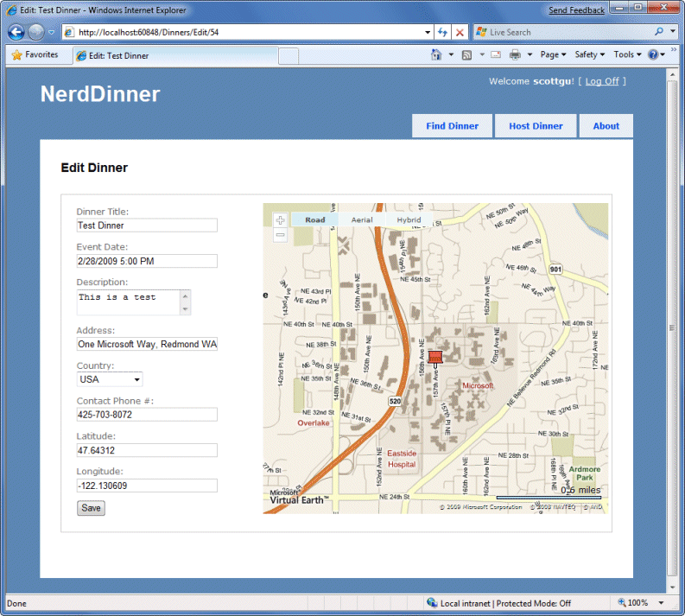Click the Print icon
Image resolution: width=685 pixels, height=616 pixels.
(515, 54)
